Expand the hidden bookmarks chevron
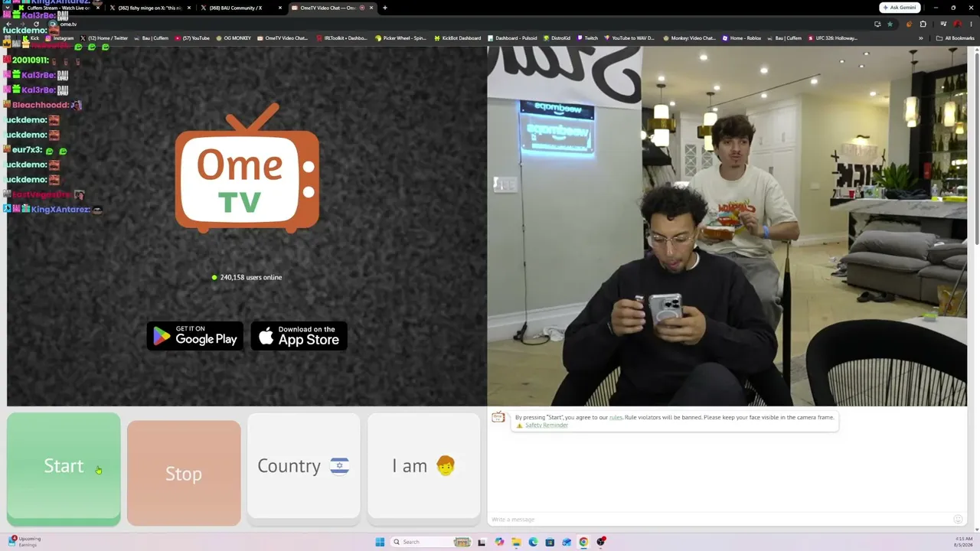980x551 pixels. pyautogui.click(x=921, y=38)
